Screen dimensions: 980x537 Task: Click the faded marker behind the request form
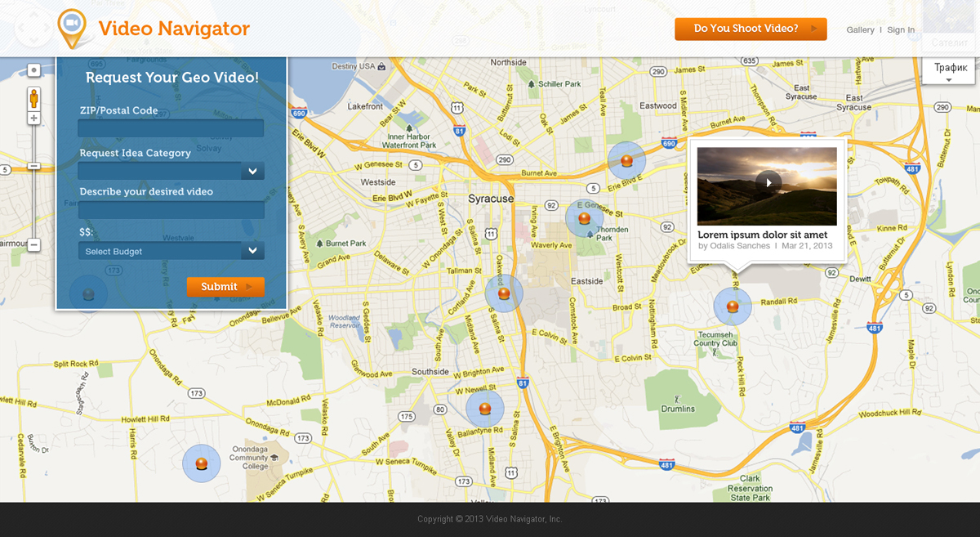(x=88, y=294)
